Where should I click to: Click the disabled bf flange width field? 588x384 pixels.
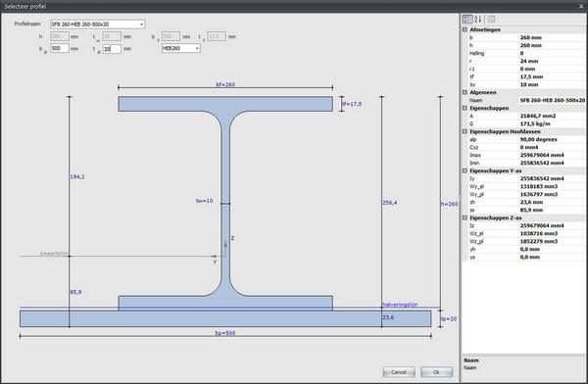pyautogui.click(x=171, y=36)
